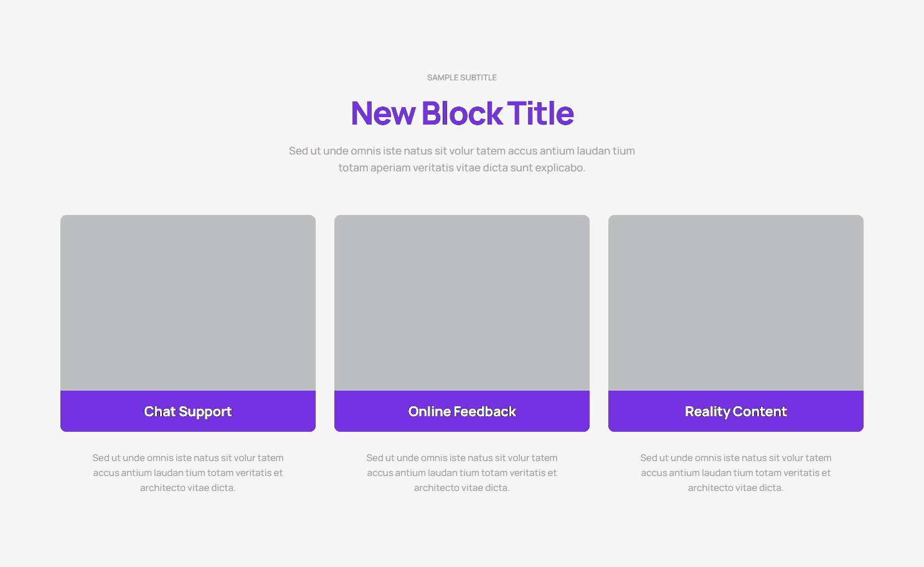Click the middle description line under Chat Support
This screenshot has width=924, height=567.
[x=188, y=473]
